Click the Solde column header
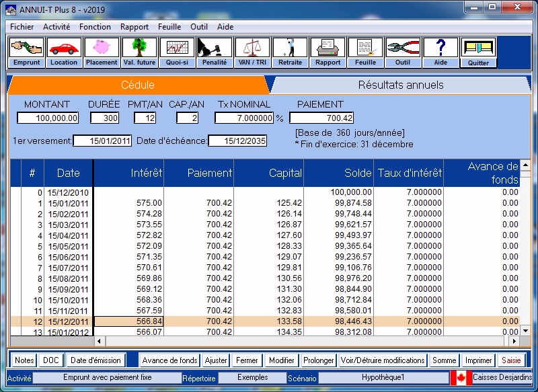The width and height of the screenshot is (538, 392). pos(339,173)
